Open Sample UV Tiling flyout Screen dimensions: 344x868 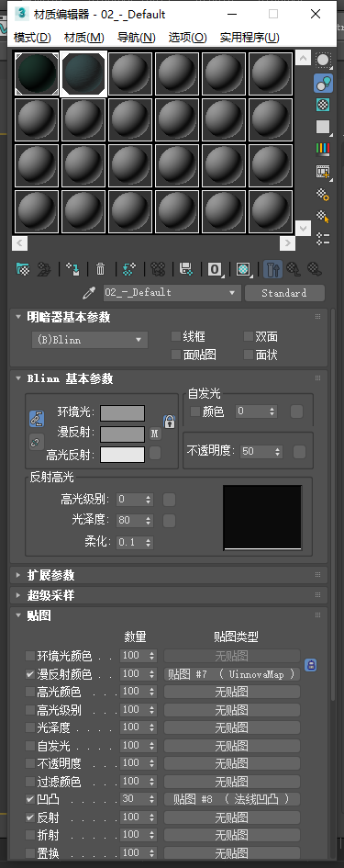click(x=324, y=127)
